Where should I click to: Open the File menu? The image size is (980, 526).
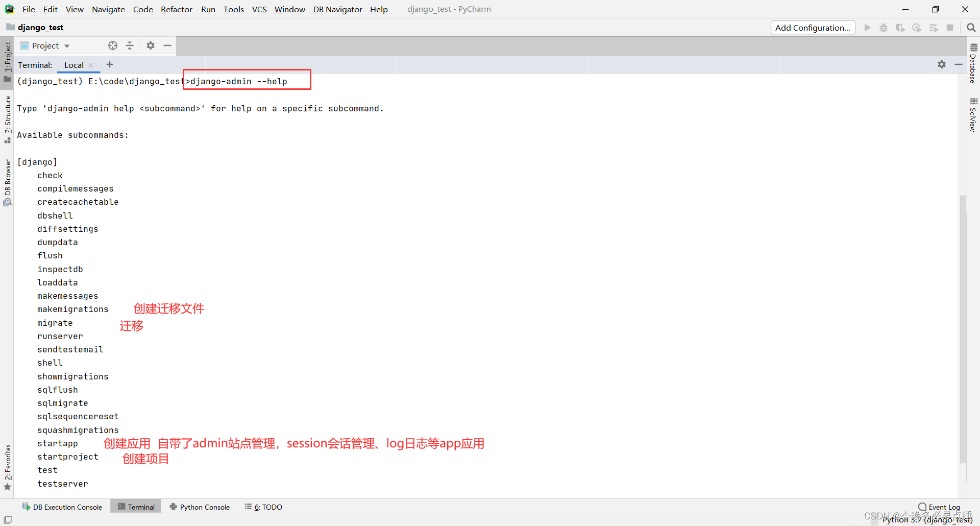29,9
